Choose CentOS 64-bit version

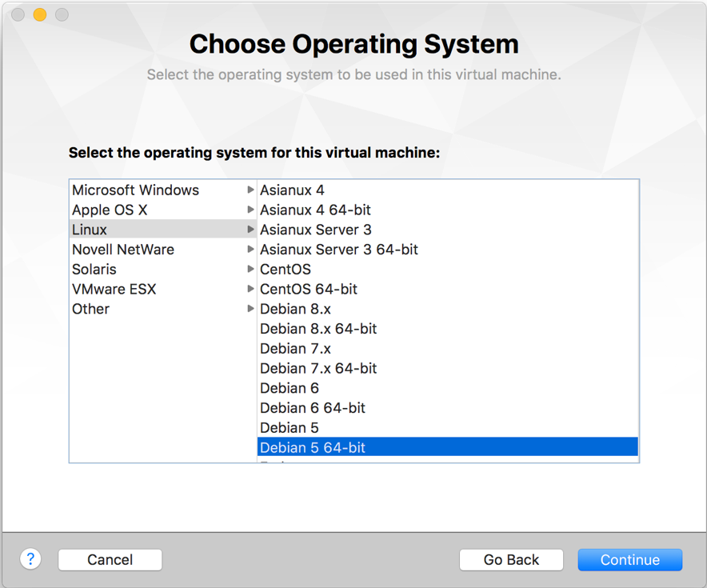point(448,289)
